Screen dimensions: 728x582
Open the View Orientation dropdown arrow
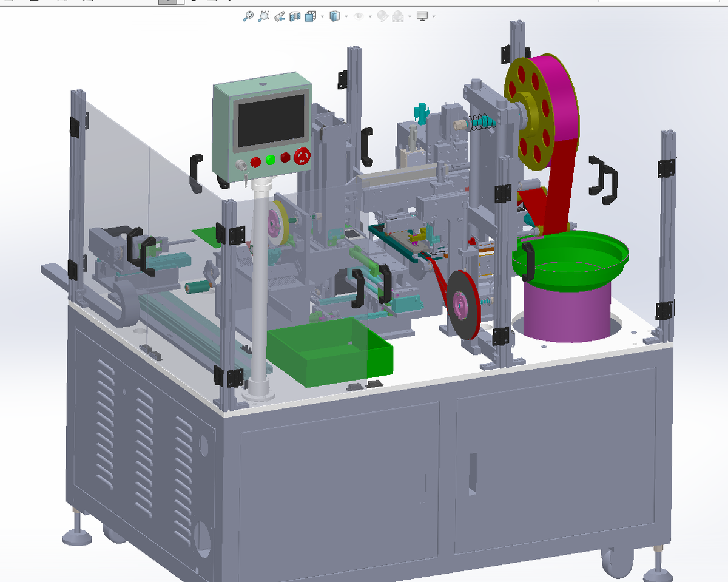(x=322, y=16)
